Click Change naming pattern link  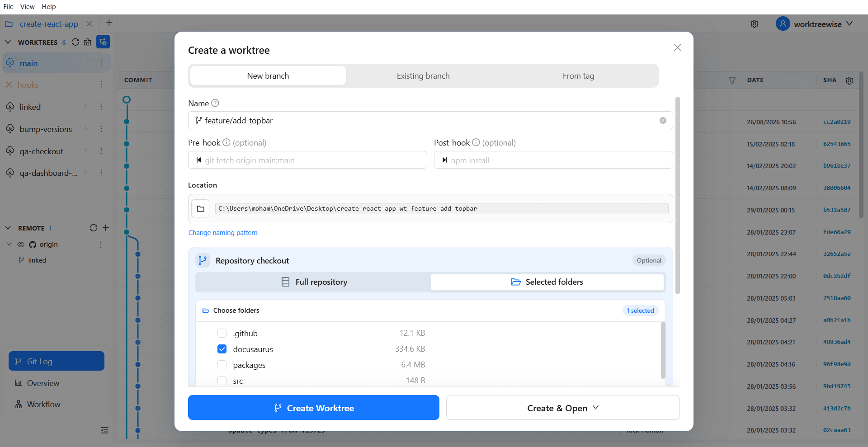[223, 233]
